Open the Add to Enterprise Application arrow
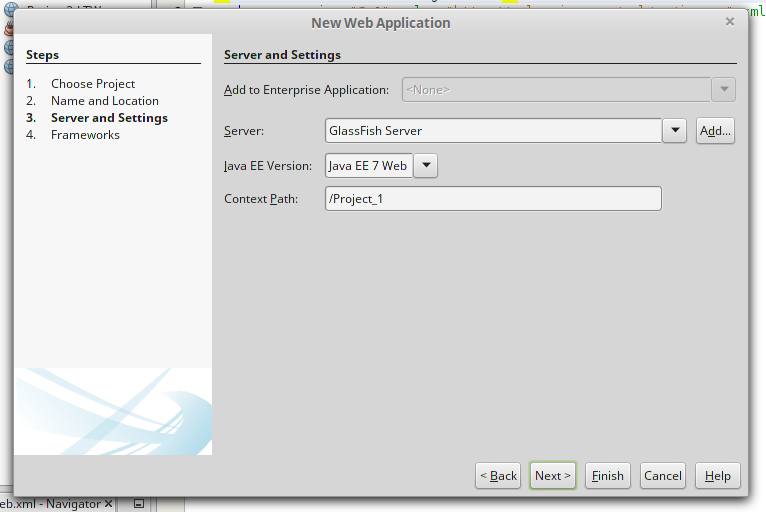 click(x=723, y=90)
